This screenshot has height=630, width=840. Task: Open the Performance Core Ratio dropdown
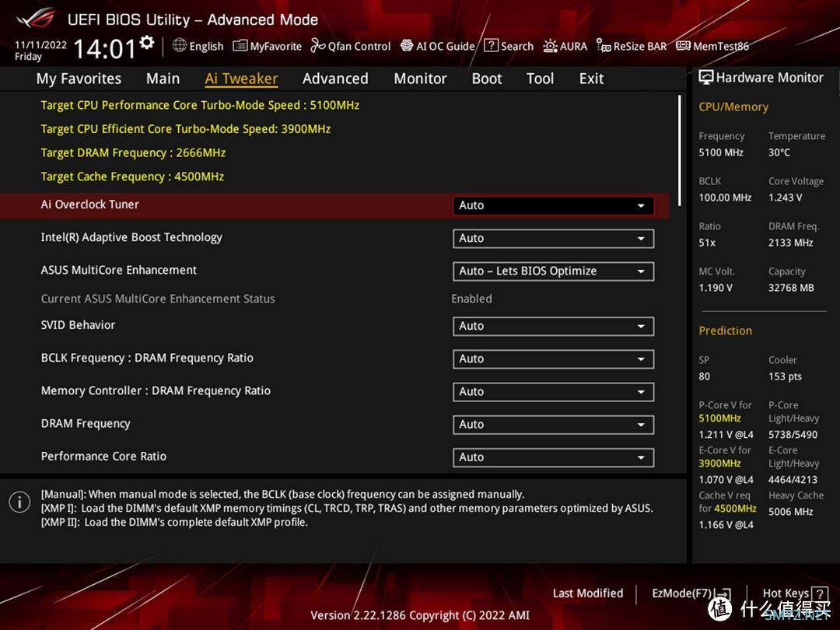point(554,457)
